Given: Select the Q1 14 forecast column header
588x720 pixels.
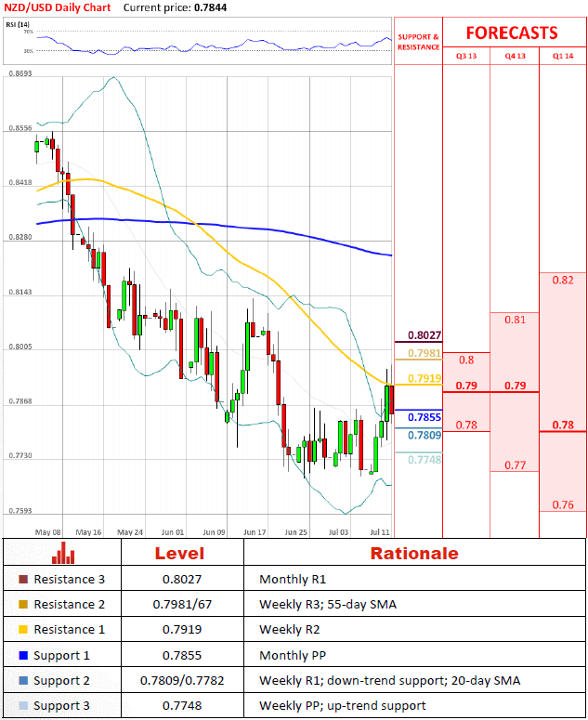Looking at the screenshot, I should (563, 56).
